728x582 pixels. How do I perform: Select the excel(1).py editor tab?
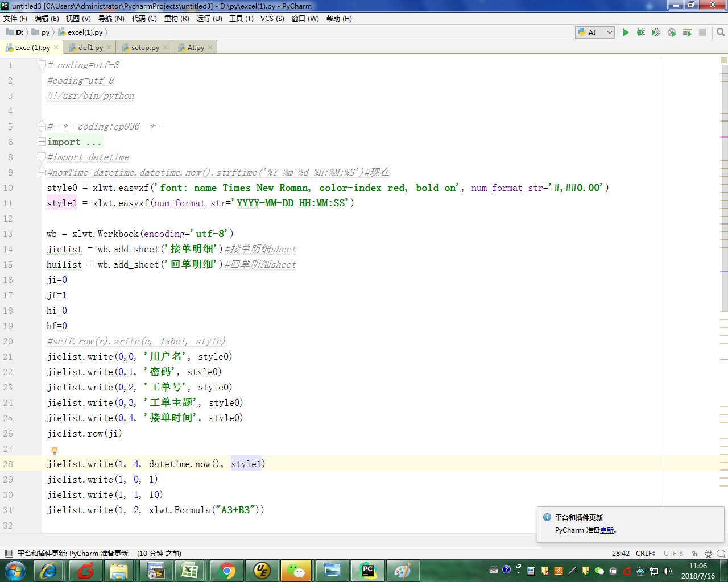tap(32, 48)
